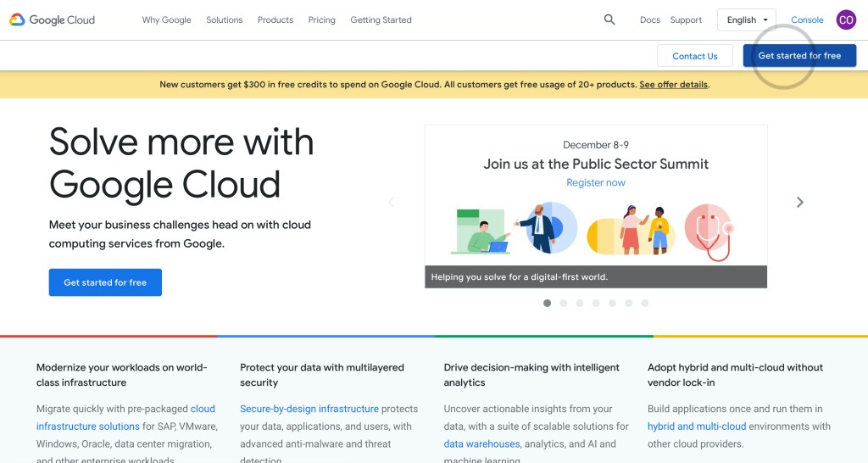Open the See offer details link
Screen dimensions: 868x463
click(x=674, y=85)
